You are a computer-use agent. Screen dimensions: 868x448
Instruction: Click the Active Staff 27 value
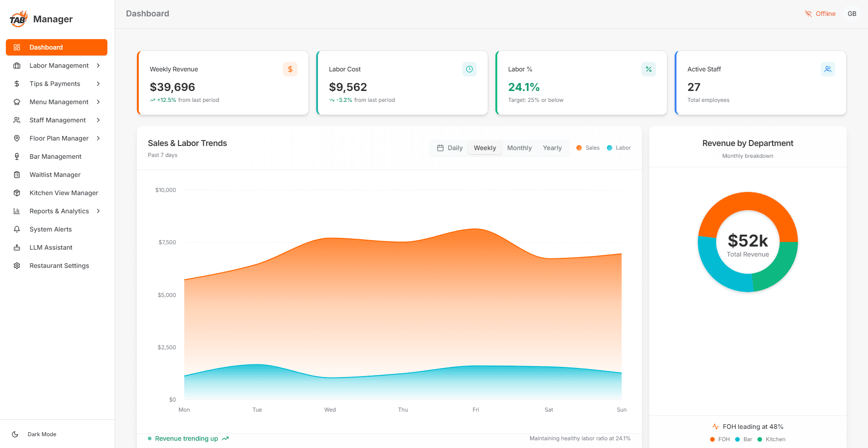tap(694, 87)
